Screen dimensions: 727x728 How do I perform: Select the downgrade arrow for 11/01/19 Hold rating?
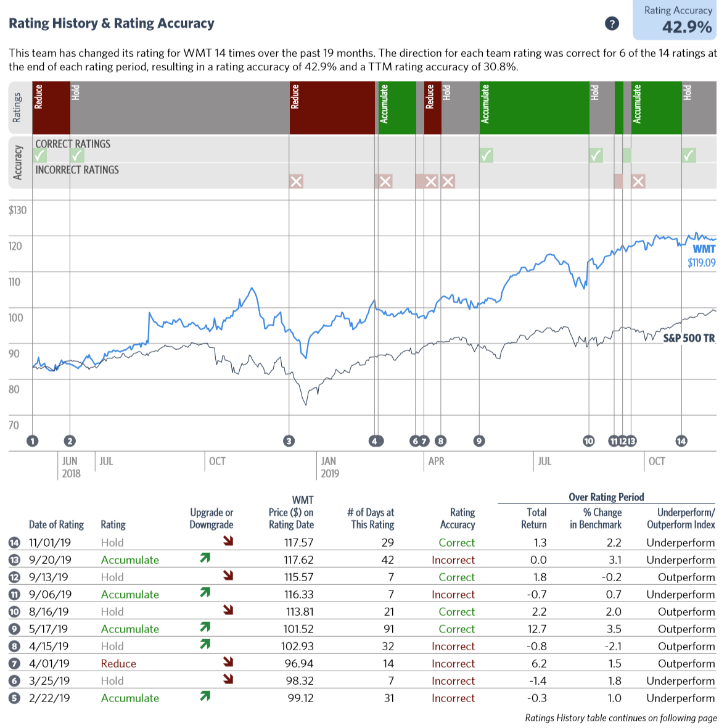pos(228,542)
